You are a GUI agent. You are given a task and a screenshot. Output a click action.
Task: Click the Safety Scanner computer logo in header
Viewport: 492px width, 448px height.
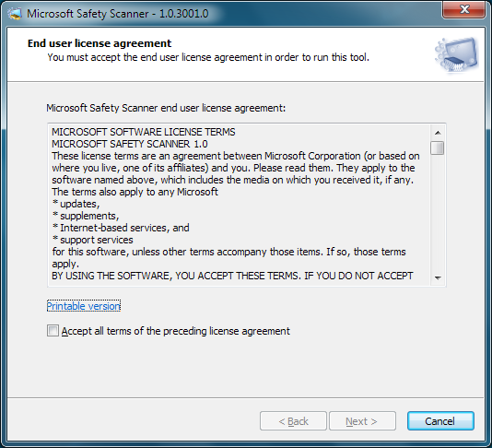[457, 55]
